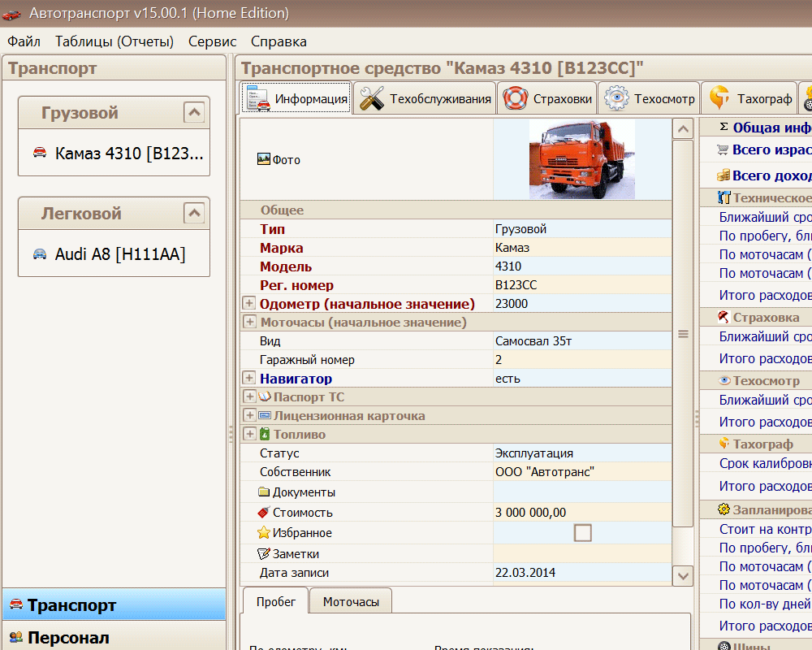The height and width of the screenshot is (650, 812).
Task: Open the Персонал navigation section
Action: click(114, 637)
